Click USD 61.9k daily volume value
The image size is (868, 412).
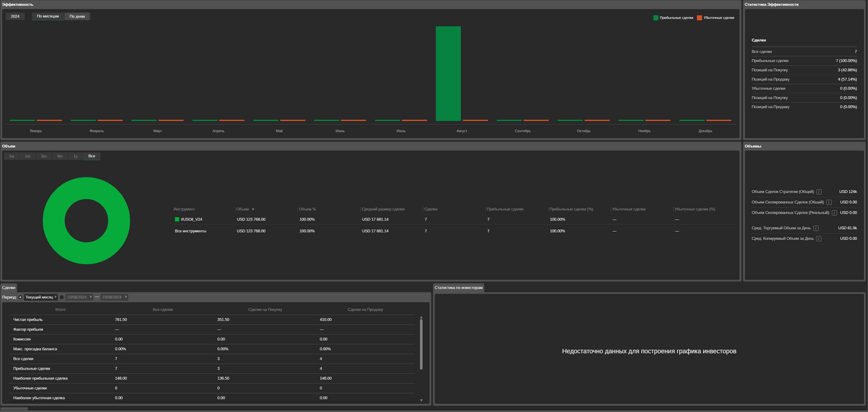coord(847,229)
